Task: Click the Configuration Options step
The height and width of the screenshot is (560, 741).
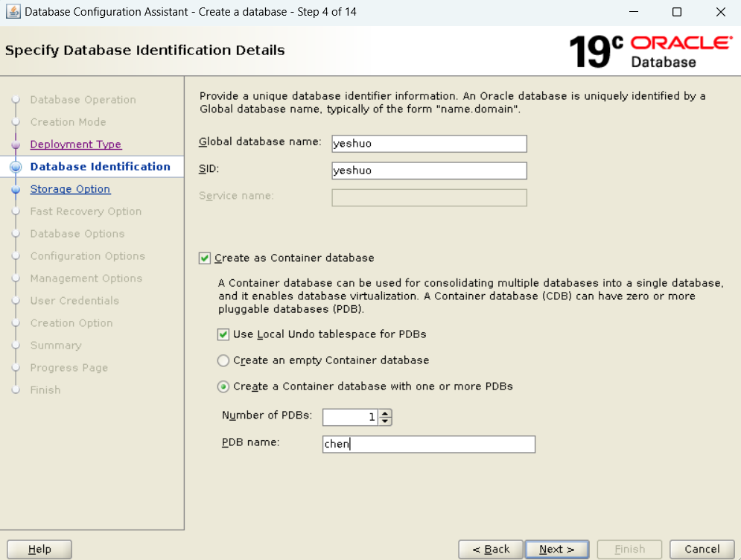Action: [x=88, y=255]
